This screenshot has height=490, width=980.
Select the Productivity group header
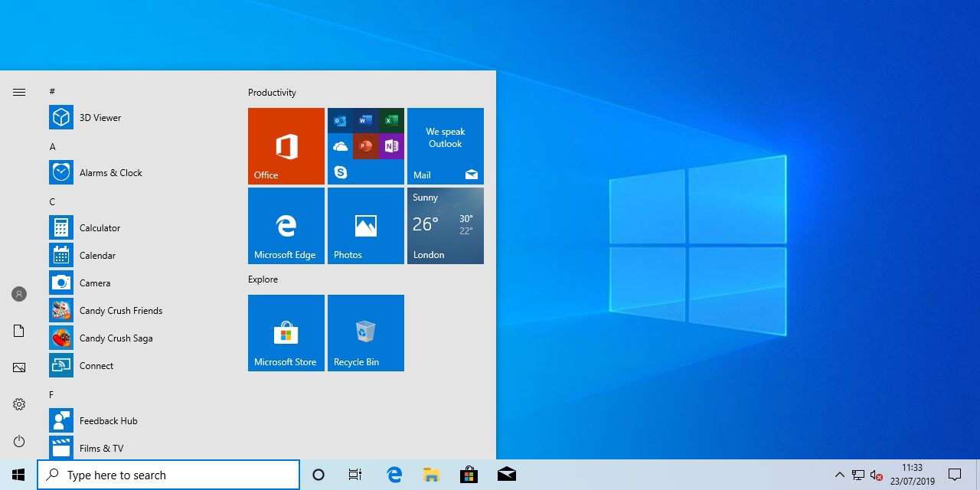point(272,92)
